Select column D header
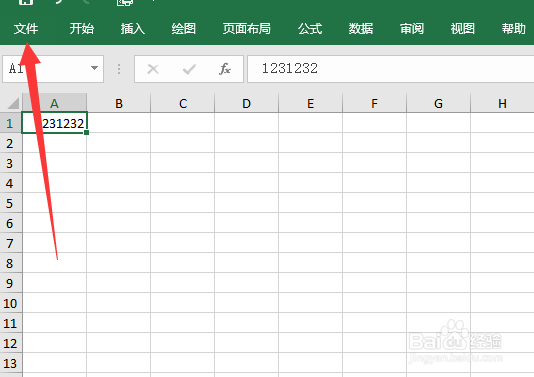 point(247,103)
